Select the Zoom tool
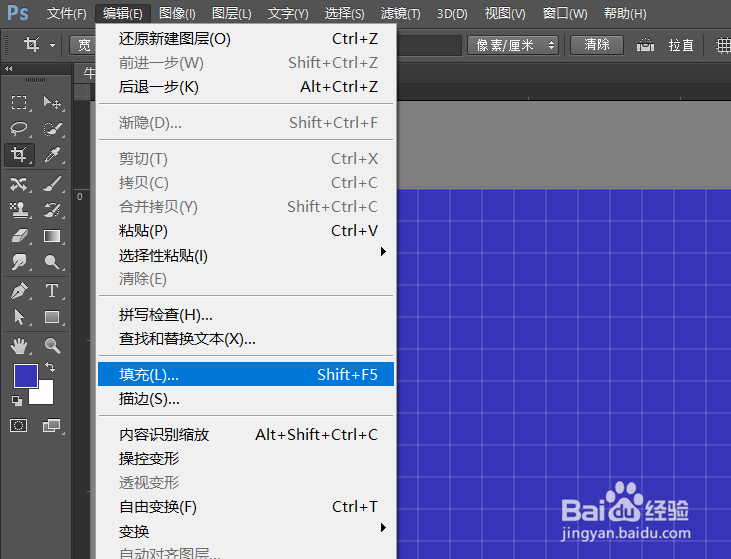Screen dimensions: 731x559 pyautogui.click(x=52, y=346)
